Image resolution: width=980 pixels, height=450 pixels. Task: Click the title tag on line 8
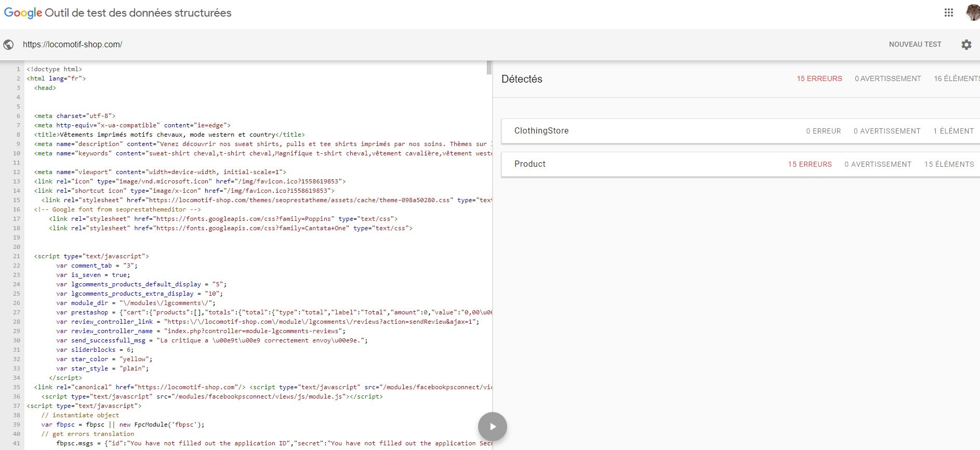click(x=169, y=135)
